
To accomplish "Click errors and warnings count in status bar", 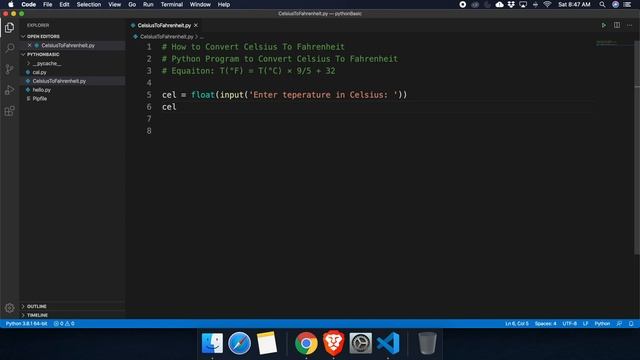I will [64, 323].
